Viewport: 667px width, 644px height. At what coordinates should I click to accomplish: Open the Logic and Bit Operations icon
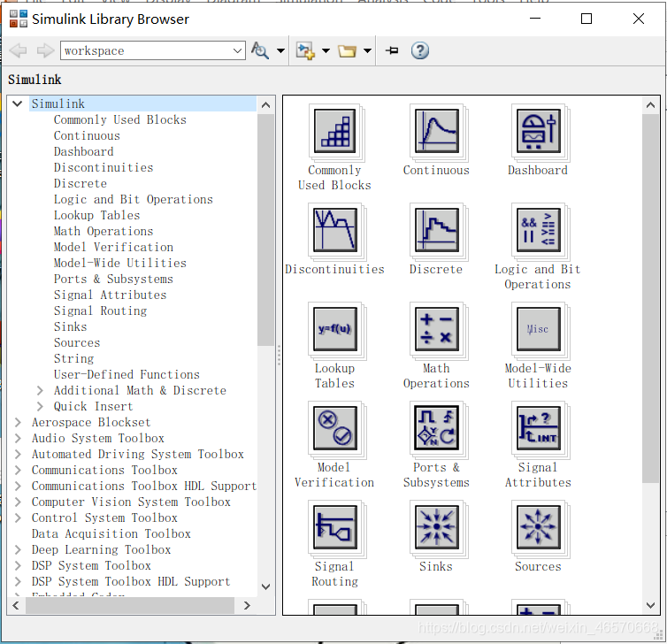[538, 230]
